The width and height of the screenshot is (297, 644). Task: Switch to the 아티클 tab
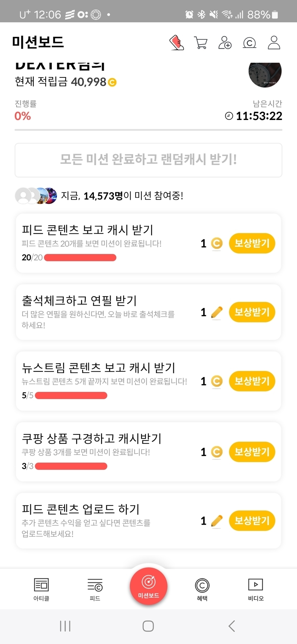pyautogui.click(x=41, y=589)
